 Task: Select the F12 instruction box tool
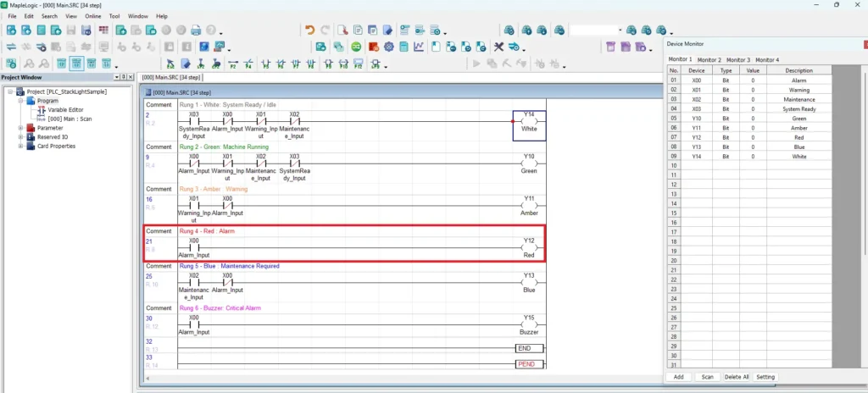(359, 64)
